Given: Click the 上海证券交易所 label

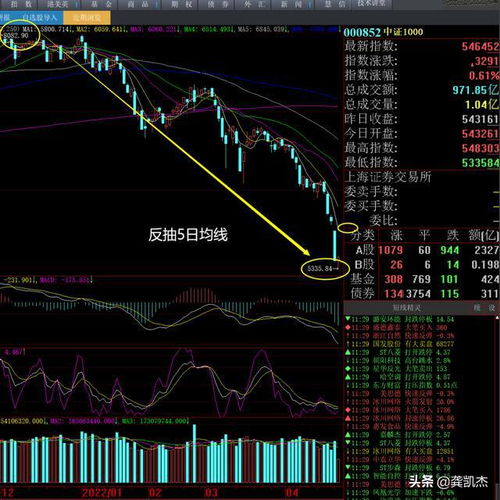Looking at the screenshot, I should click(x=388, y=177).
